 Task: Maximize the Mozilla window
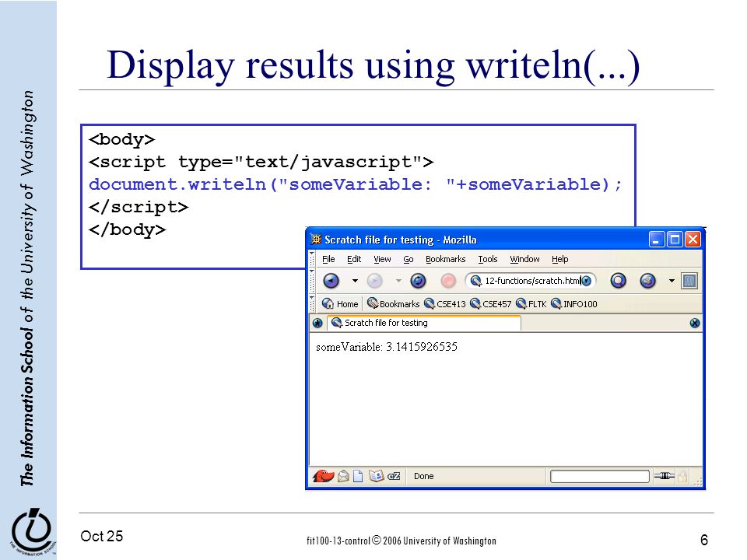pyautogui.click(x=675, y=239)
